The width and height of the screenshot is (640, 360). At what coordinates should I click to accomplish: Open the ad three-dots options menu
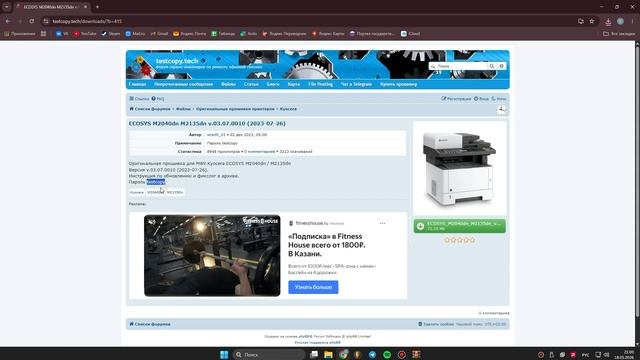pyautogui.click(x=382, y=223)
